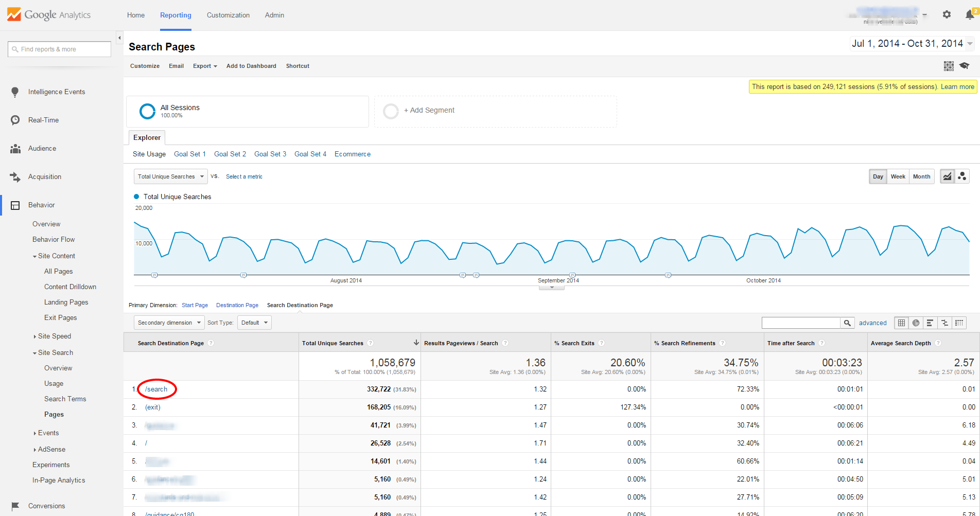The width and height of the screenshot is (980, 516).
Task: Open the Goal Set 1 tab
Action: tap(189, 154)
